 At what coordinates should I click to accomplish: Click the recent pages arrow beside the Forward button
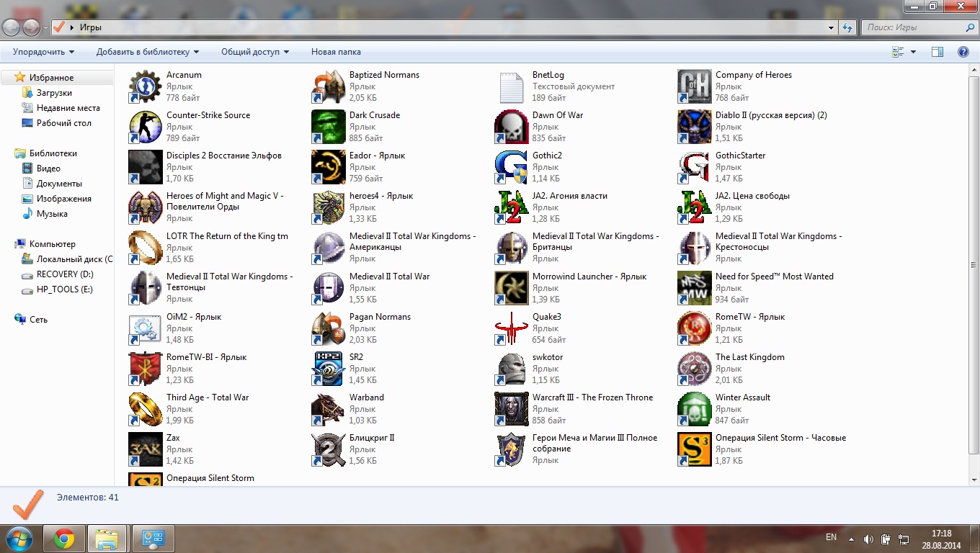(46, 28)
